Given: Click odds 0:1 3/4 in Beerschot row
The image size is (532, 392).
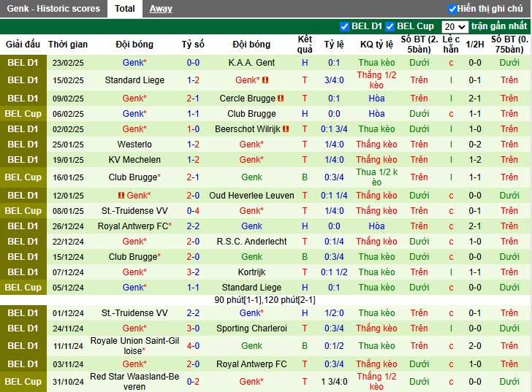Looking at the screenshot, I should [334, 129].
